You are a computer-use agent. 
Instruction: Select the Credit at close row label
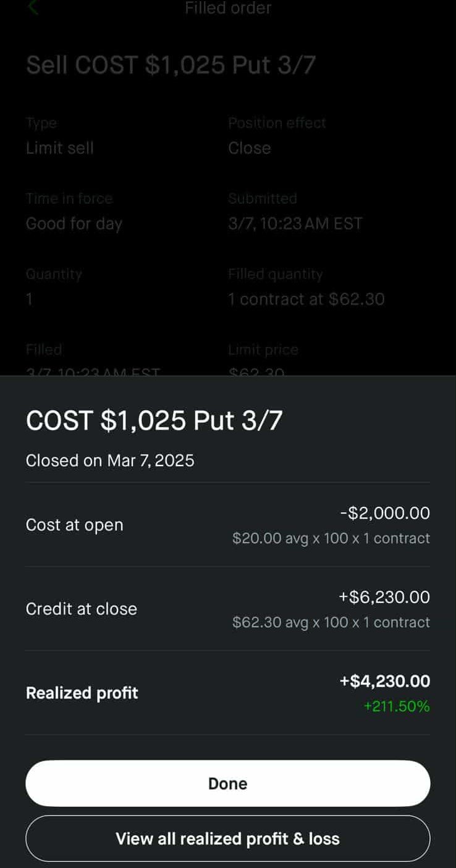click(82, 609)
